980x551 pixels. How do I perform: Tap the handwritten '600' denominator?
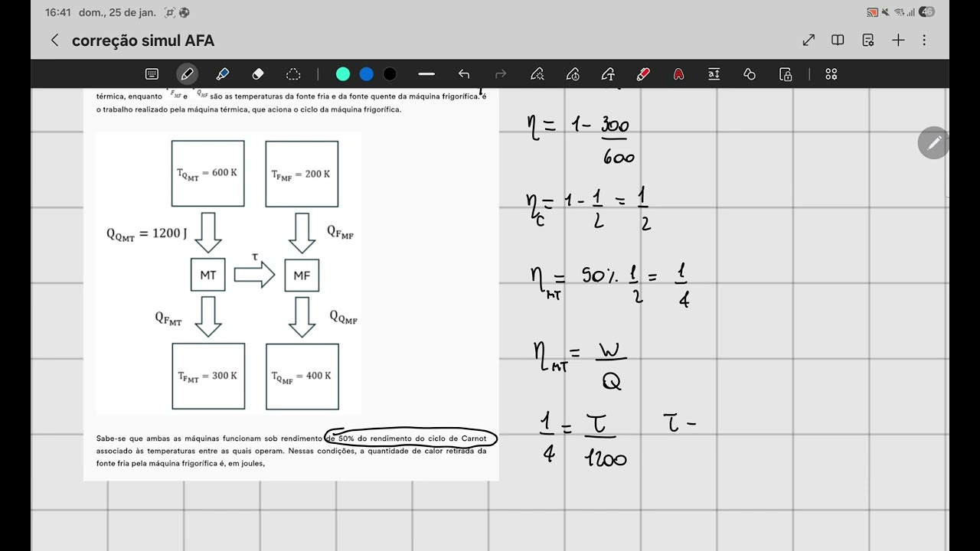(x=619, y=158)
